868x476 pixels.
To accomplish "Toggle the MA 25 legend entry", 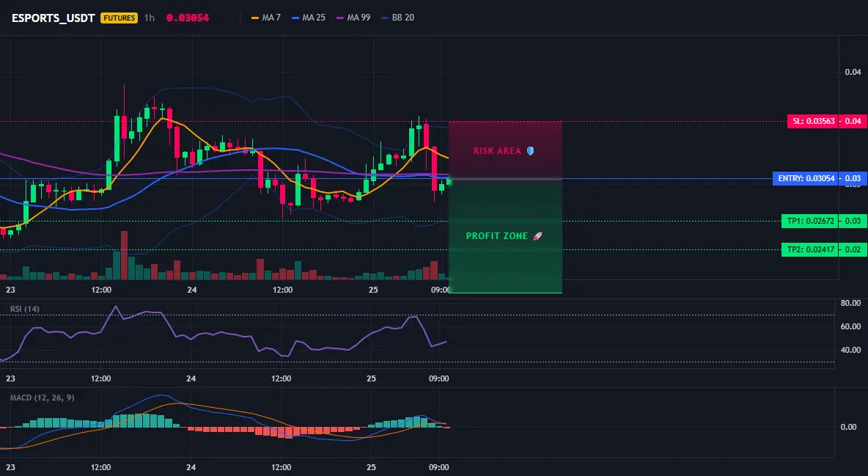I will tap(309, 18).
